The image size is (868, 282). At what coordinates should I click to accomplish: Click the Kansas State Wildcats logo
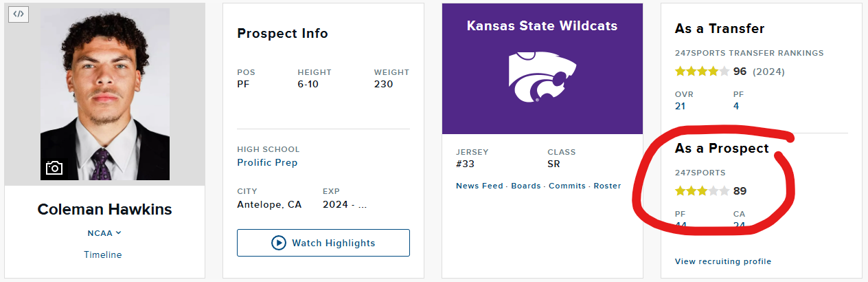coord(542,76)
